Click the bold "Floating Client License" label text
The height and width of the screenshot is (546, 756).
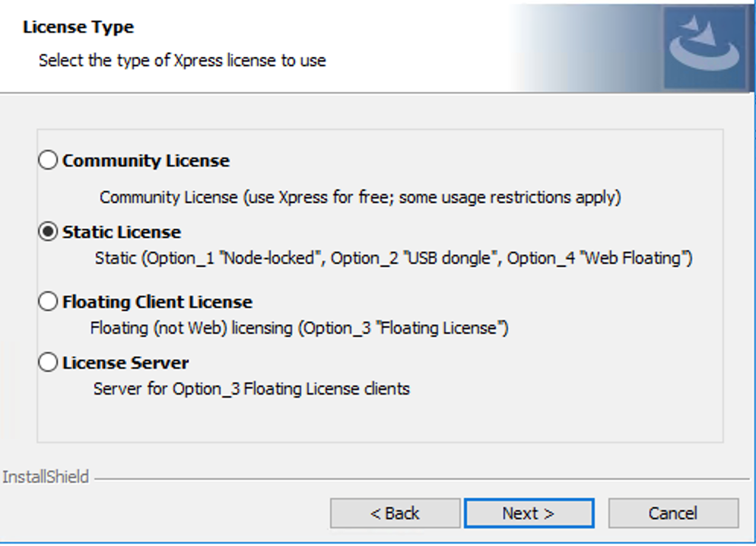(x=157, y=302)
